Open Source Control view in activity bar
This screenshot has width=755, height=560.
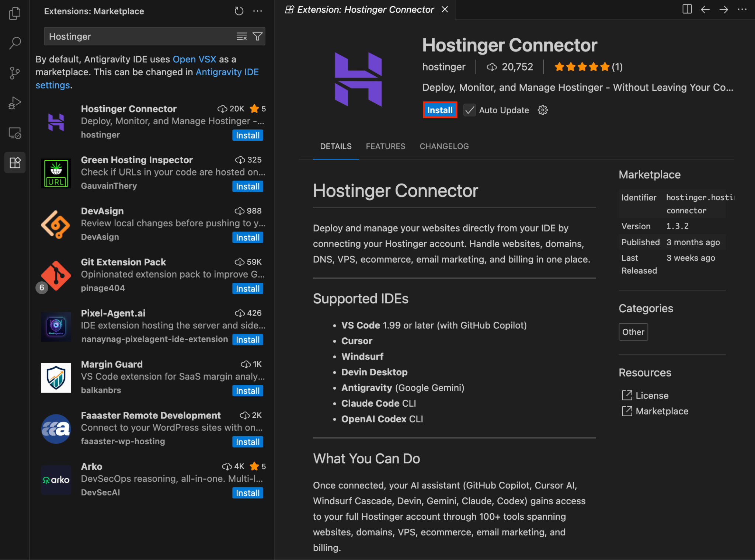pos(15,73)
